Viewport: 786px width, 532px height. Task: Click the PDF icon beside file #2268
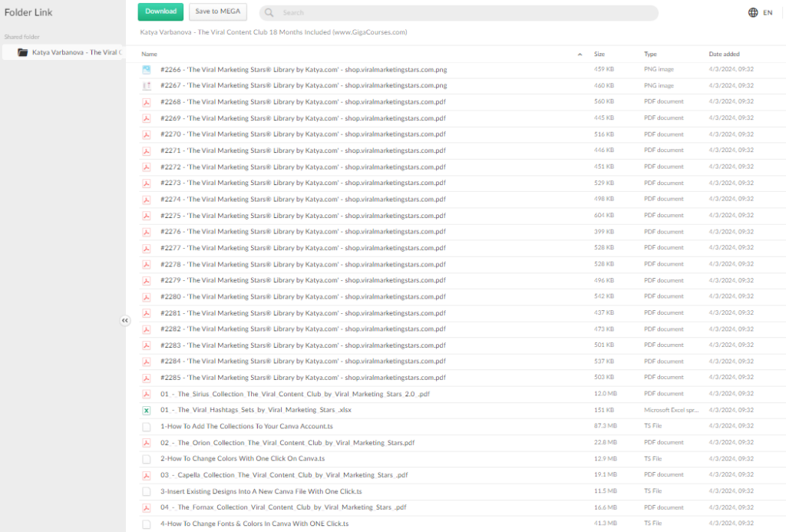pos(146,102)
